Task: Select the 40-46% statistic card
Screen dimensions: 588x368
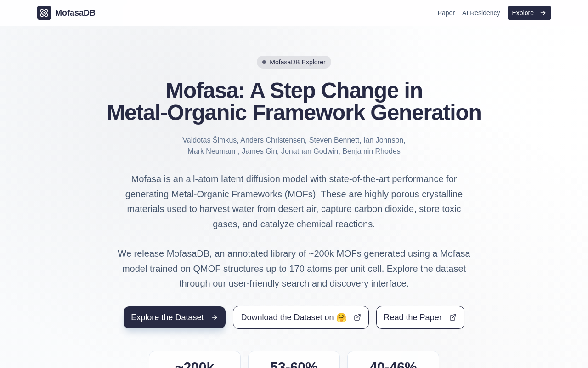Action: pos(393,361)
